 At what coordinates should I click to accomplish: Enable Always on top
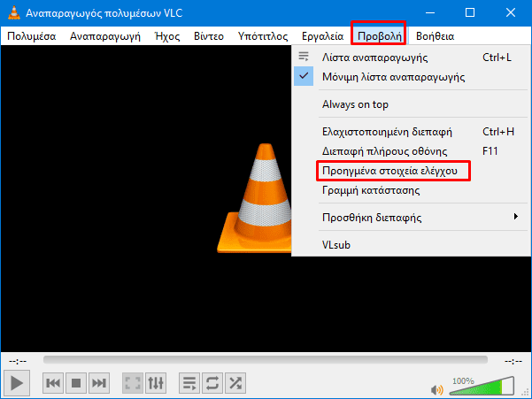pos(412,104)
